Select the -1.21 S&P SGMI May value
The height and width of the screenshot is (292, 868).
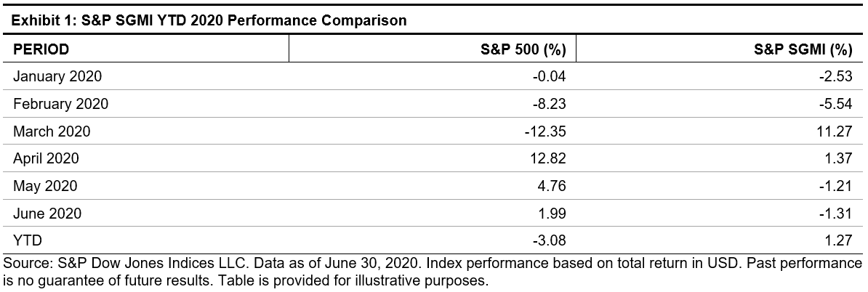(x=835, y=186)
